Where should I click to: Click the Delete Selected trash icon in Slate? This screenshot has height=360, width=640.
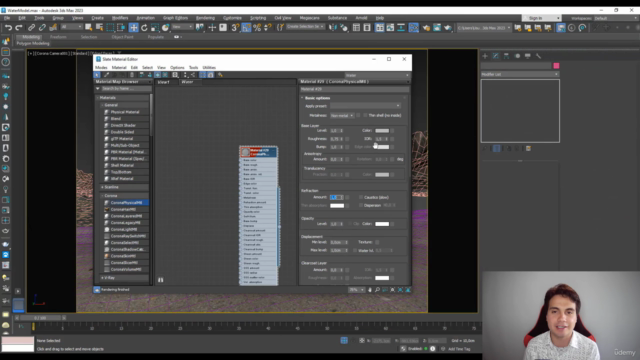[132, 75]
